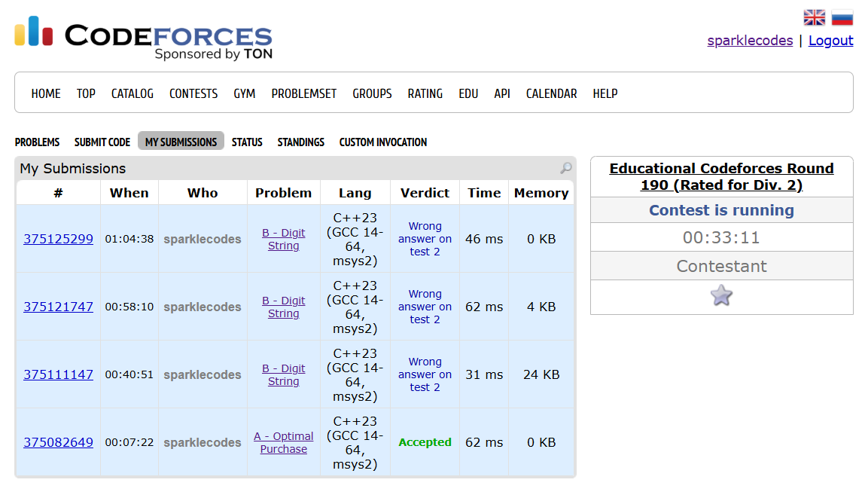
Task: Open the RATING menu item
Action: click(x=425, y=93)
